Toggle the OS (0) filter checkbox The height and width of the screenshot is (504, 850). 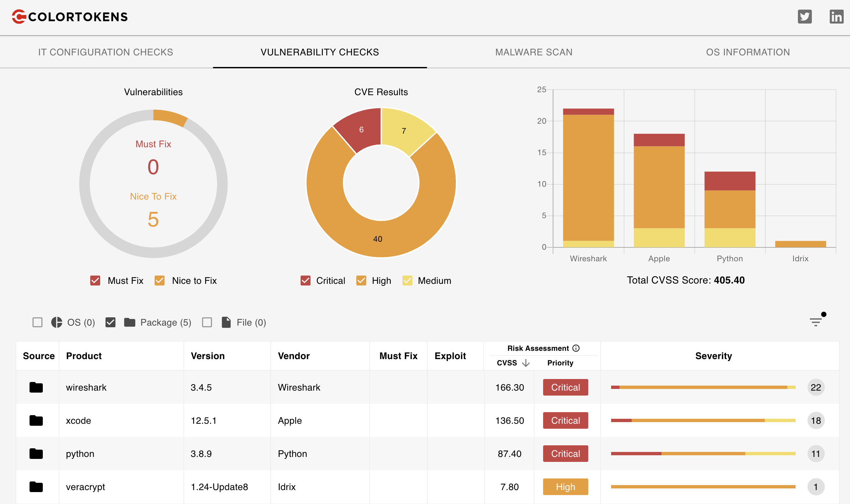[x=37, y=322]
